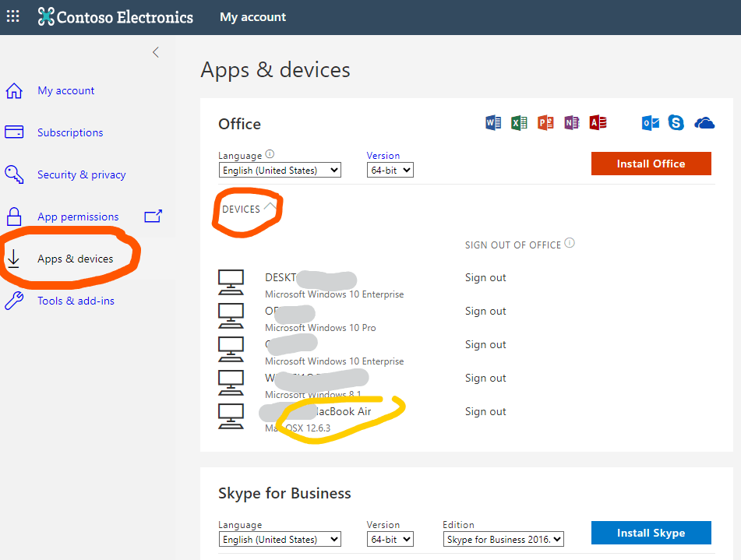Screen dimensions: 741x560
Task: Click the DESKT device computer icon
Action: 231,282
